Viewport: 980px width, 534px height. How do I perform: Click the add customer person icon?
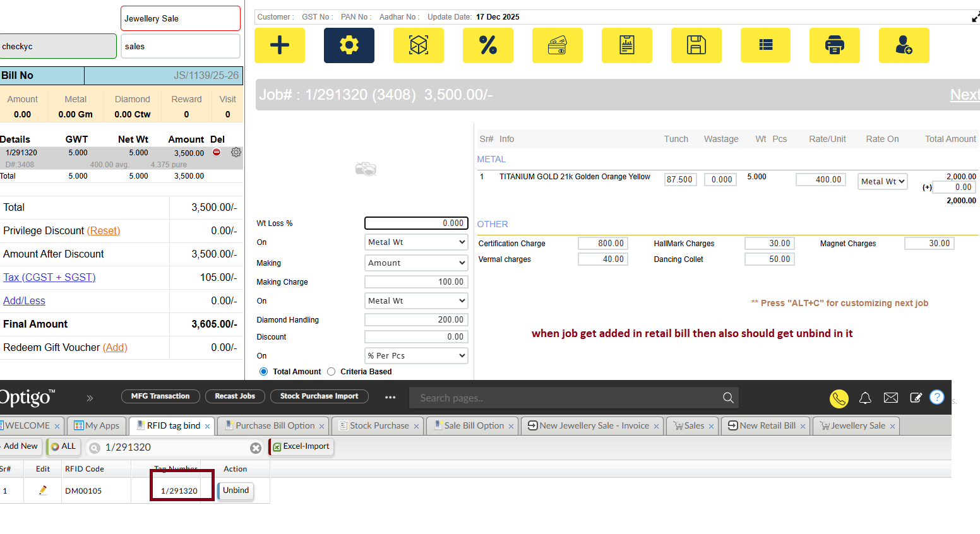pyautogui.click(x=904, y=45)
